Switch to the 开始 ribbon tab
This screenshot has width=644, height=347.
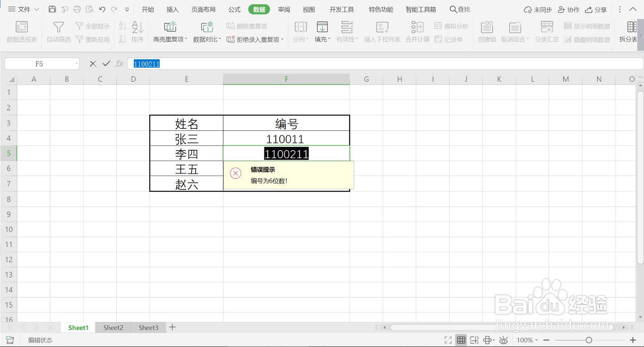pyautogui.click(x=148, y=9)
